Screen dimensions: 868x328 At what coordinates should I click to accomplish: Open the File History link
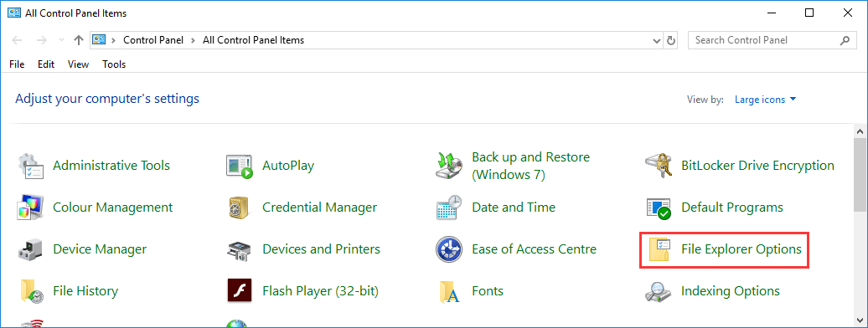coord(85,291)
